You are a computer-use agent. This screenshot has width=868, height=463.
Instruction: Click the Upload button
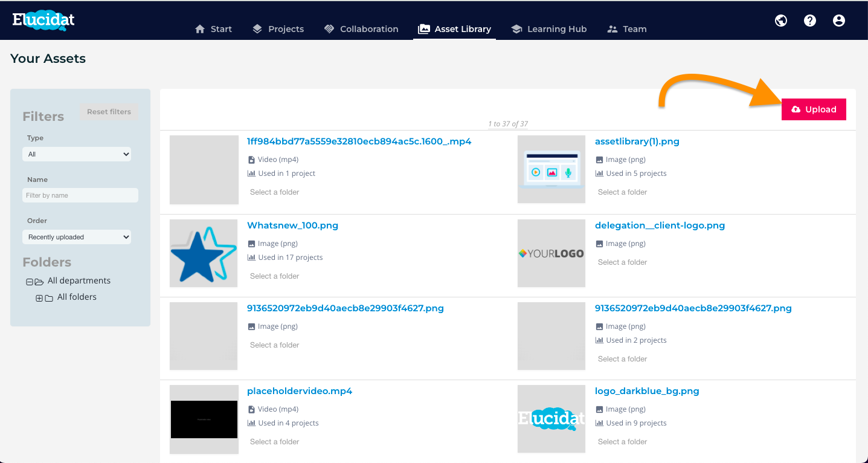coord(814,109)
